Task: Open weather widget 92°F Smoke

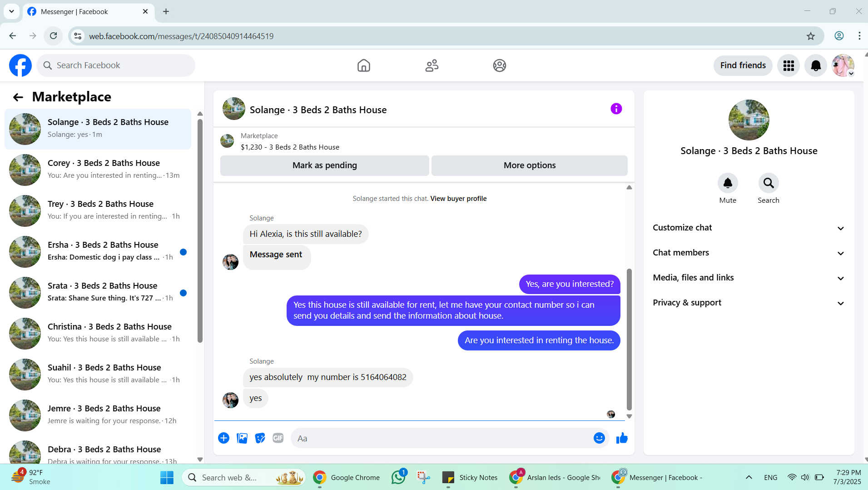Action: [x=31, y=477]
